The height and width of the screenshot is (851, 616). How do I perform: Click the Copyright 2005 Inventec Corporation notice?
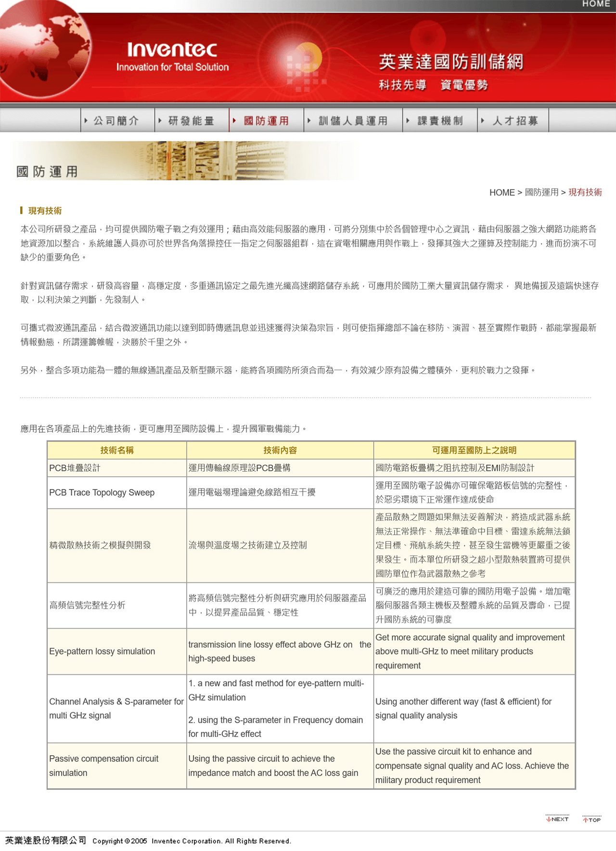point(192,841)
